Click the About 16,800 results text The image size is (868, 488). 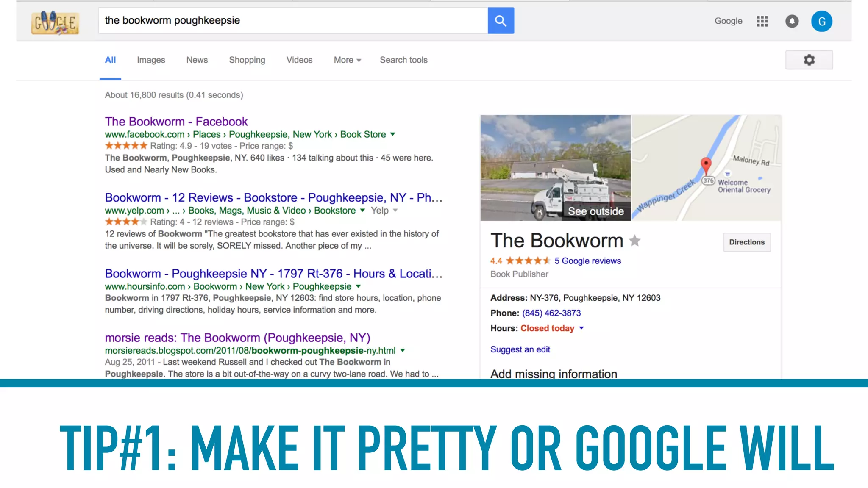point(174,95)
